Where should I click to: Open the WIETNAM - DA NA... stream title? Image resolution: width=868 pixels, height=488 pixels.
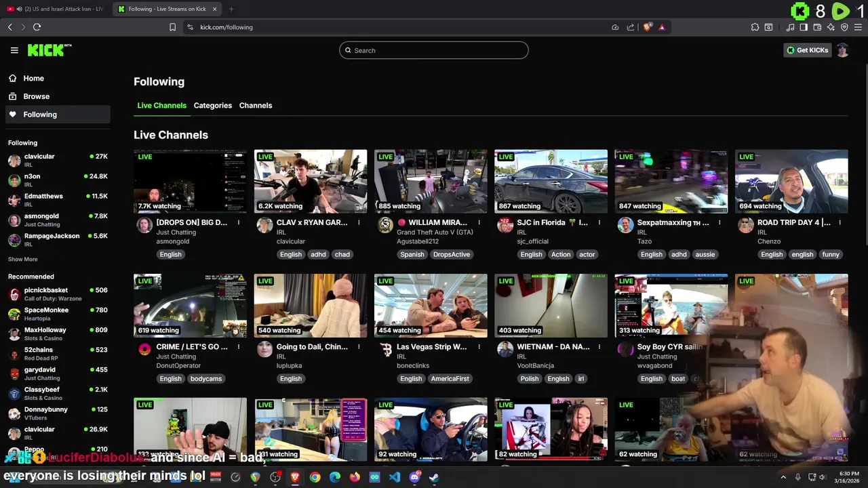(553, 347)
